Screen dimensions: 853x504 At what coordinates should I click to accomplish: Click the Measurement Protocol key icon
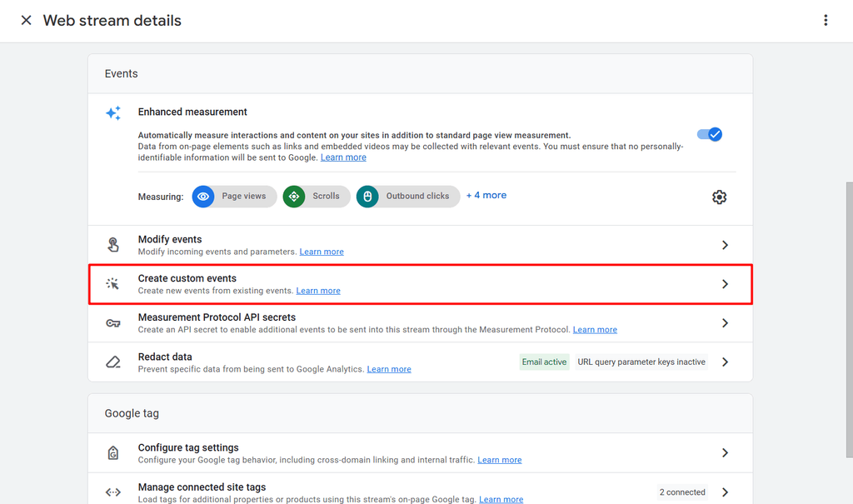113,323
